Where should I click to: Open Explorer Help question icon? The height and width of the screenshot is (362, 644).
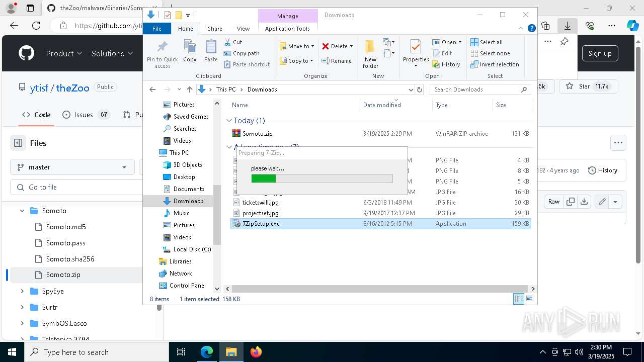pos(531,29)
